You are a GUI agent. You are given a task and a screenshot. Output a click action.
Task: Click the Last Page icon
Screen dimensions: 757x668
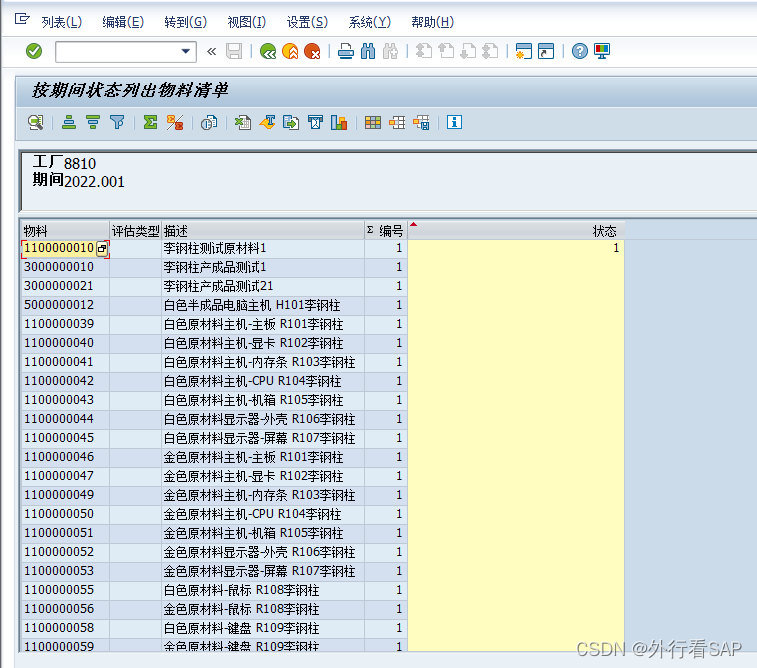491,51
